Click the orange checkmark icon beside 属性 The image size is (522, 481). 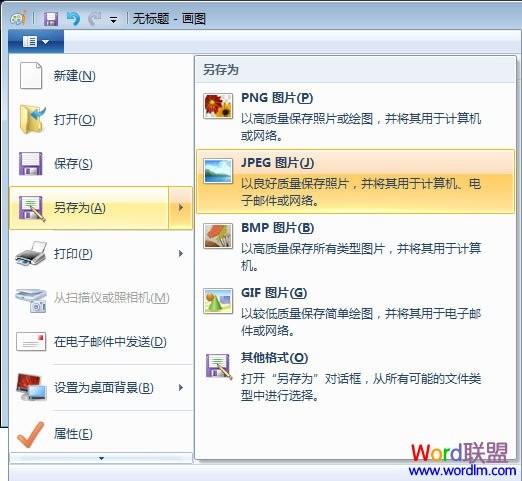point(30,434)
